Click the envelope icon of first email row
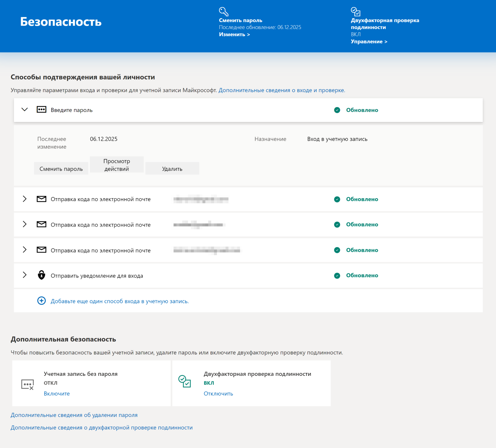The height and width of the screenshot is (448, 496). [x=41, y=199]
